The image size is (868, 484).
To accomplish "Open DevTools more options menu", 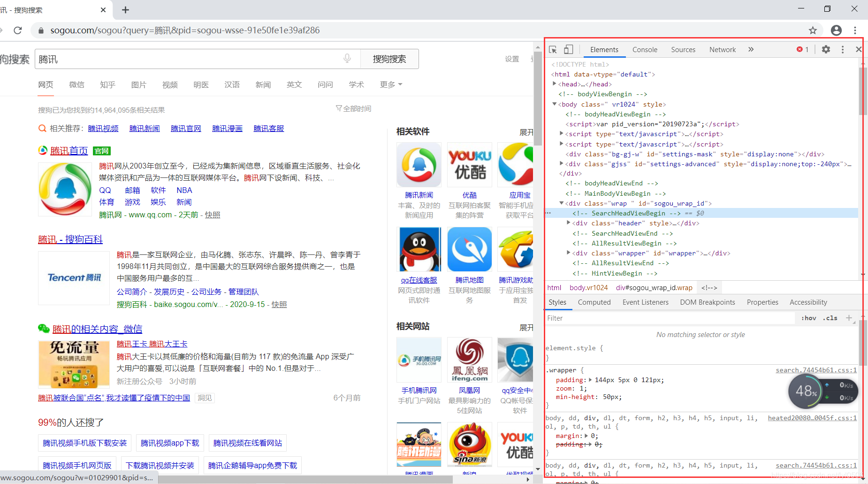I will 843,49.
